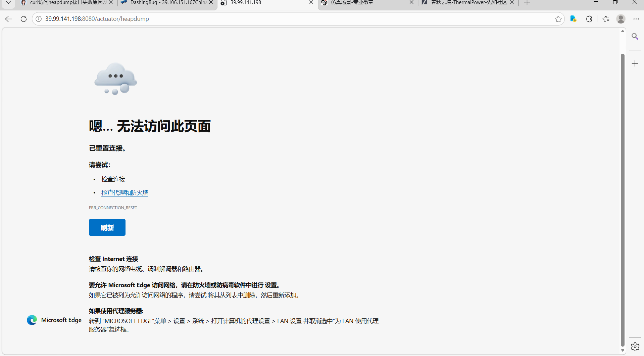
Task: Open the Settings and more ellipsis menu
Action: click(636, 19)
